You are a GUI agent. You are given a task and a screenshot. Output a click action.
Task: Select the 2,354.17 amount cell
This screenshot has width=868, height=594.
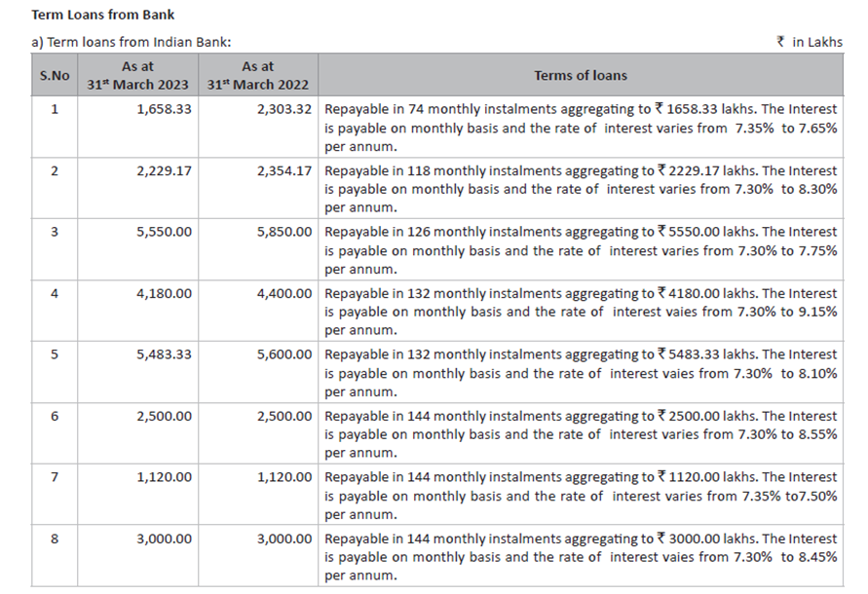(284, 171)
